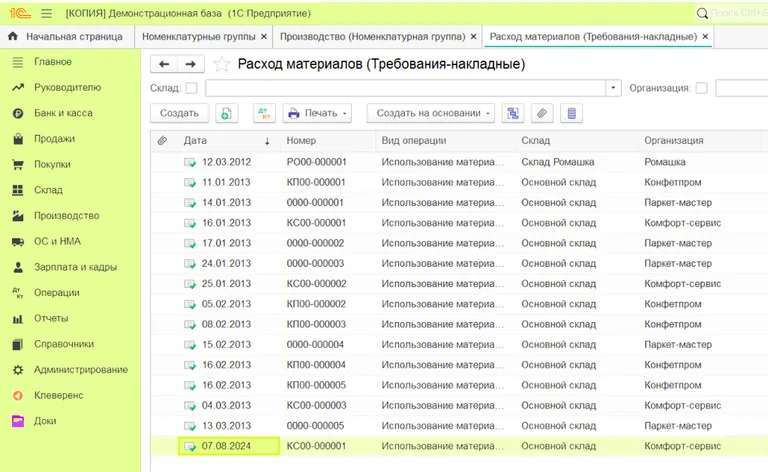Click the forward navigation arrow
Image resolution: width=768 pixels, height=472 pixels.
coord(191,64)
